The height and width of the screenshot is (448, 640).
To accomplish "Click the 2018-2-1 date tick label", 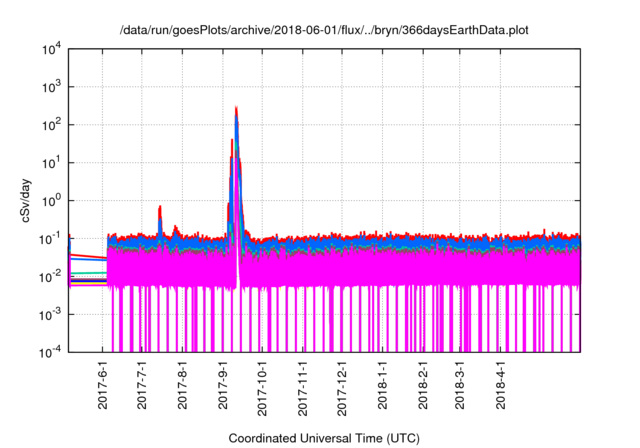I will (x=423, y=385).
